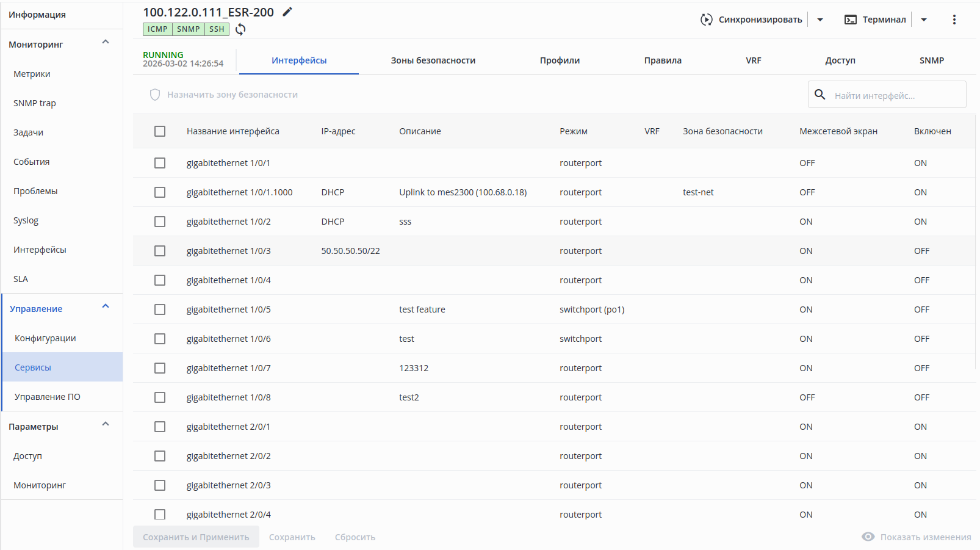Expand the dropdown arrow beside Терминал
980x550 pixels.
coord(924,20)
